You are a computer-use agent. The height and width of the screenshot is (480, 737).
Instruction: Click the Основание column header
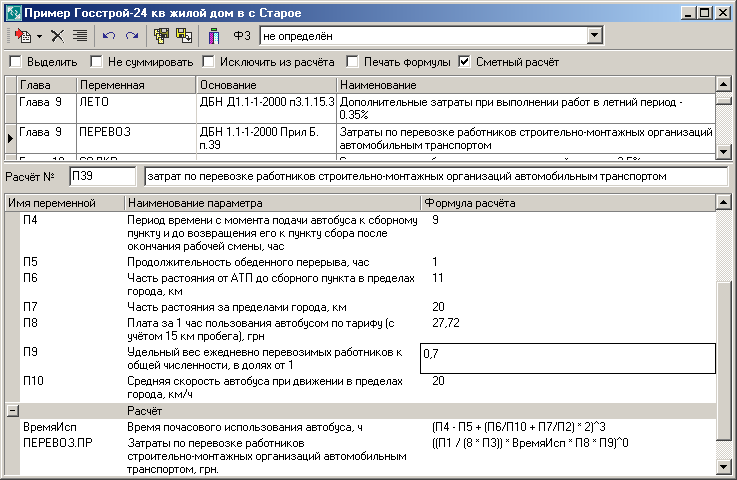click(267, 85)
